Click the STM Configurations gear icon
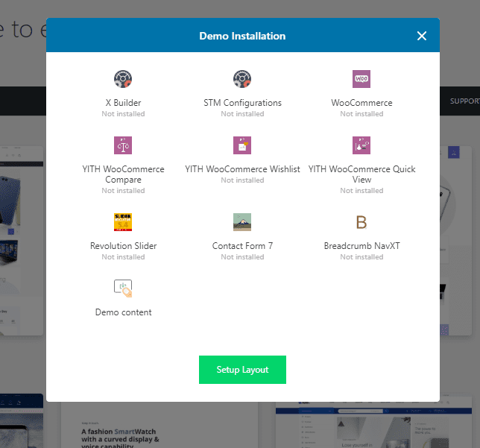The image size is (480, 448). tap(242, 79)
